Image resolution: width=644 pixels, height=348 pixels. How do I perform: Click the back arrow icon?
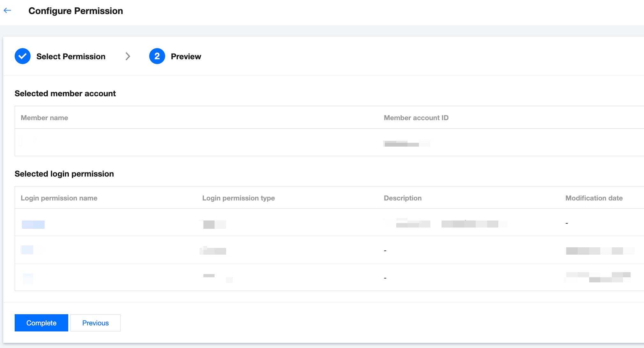7,11
